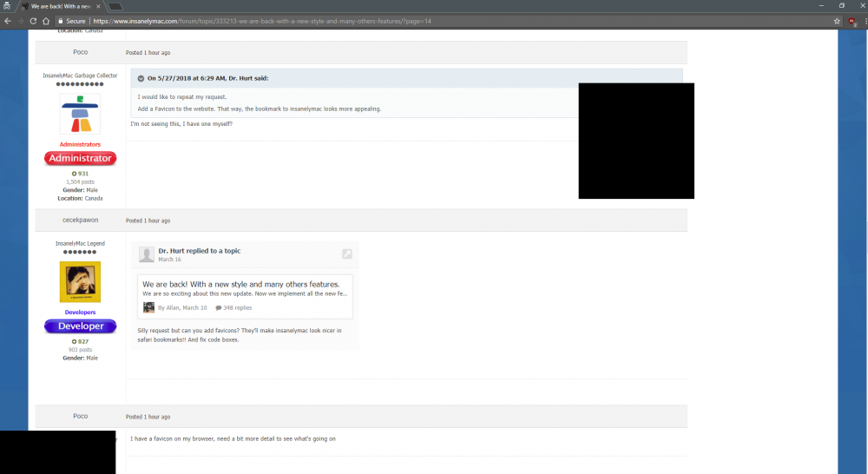Click the 'March 16' date in embed

coord(169,260)
